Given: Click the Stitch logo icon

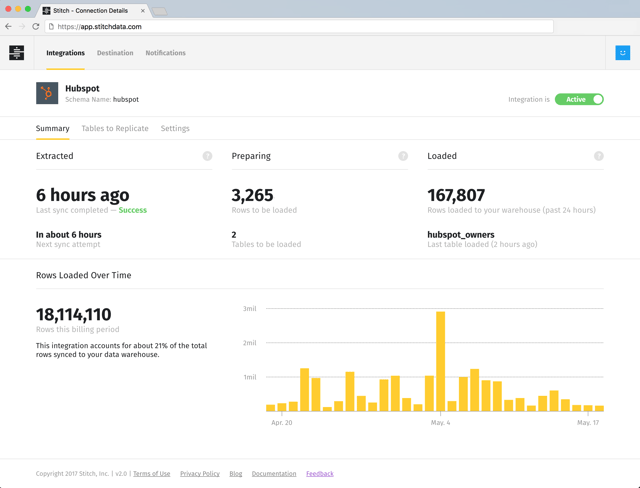Looking at the screenshot, I should click(16, 53).
